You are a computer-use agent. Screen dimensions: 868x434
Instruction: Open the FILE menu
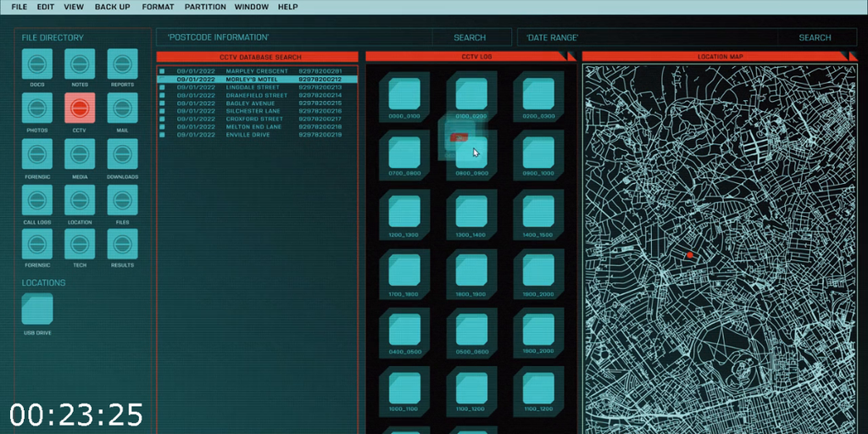[19, 7]
